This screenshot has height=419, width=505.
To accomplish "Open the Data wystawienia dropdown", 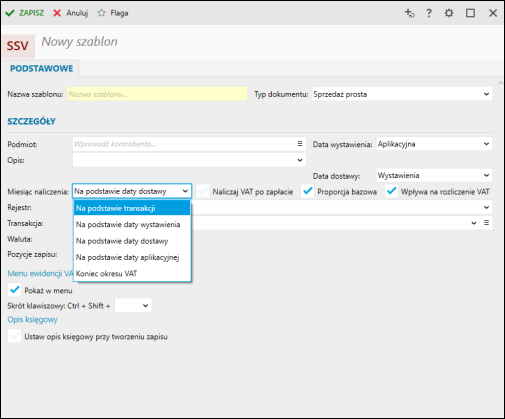I will [x=434, y=144].
